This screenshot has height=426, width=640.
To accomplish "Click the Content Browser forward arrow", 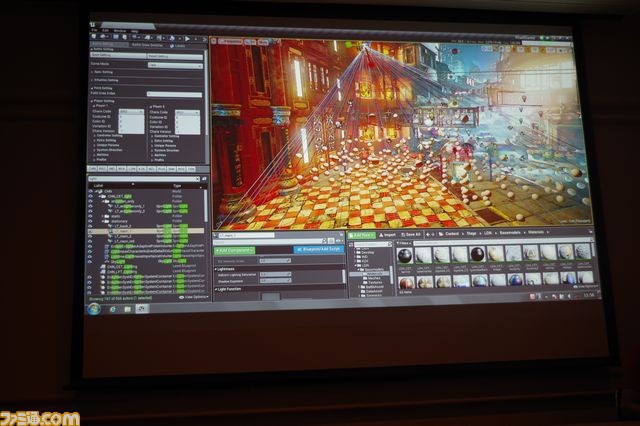I will 433,234.
